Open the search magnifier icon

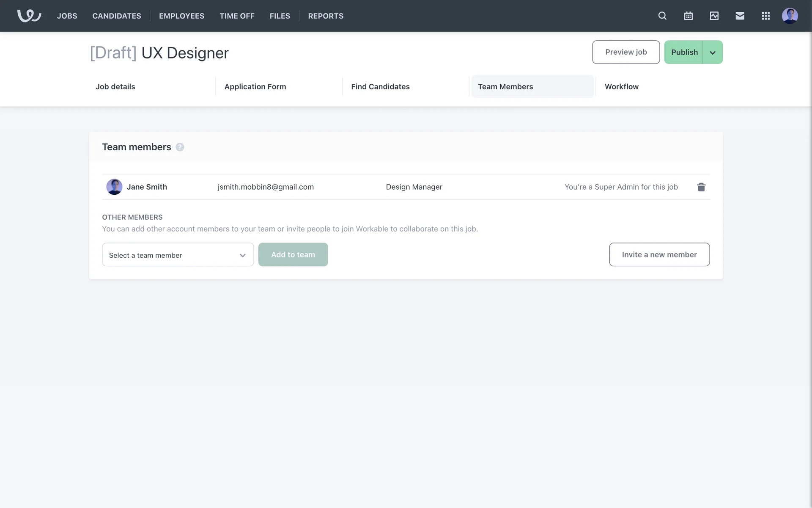pos(662,16)
